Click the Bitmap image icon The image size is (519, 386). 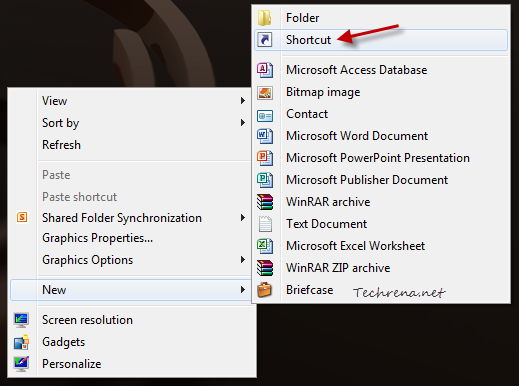tap(265, 92)
